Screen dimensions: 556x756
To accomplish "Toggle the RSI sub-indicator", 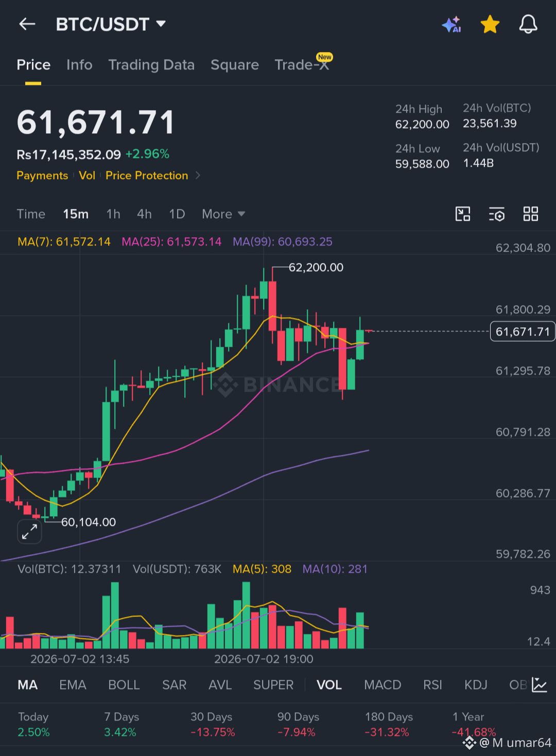I will (432, 685).
